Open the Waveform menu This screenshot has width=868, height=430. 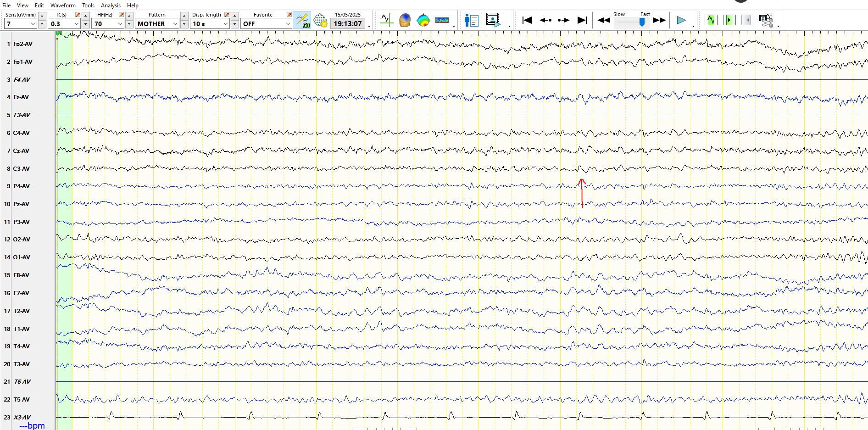coord(63,6)
